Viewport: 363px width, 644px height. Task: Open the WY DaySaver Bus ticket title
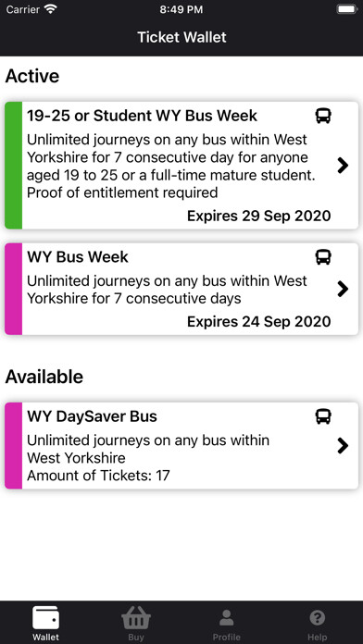click(x=92, y=416)
